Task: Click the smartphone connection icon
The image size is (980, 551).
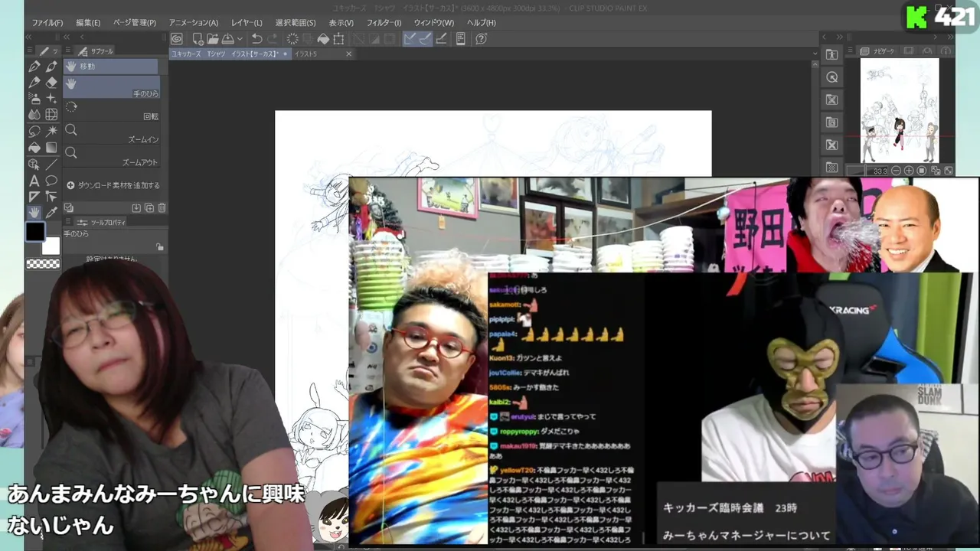Action: tap(461, 39)
